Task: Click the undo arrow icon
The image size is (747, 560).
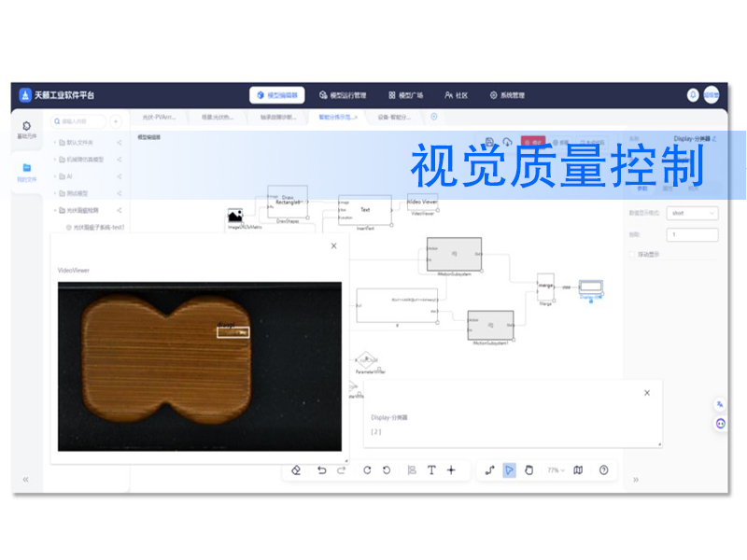Action: (x=321, y=470)
